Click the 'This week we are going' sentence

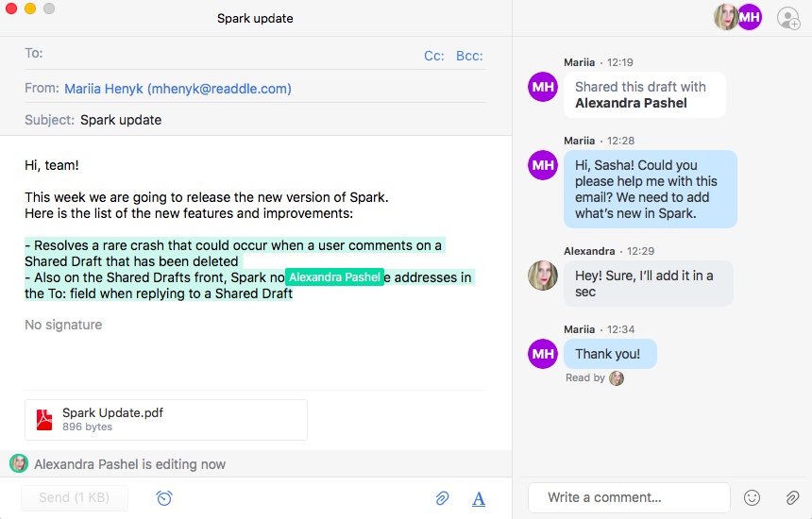tap(207, 197)
